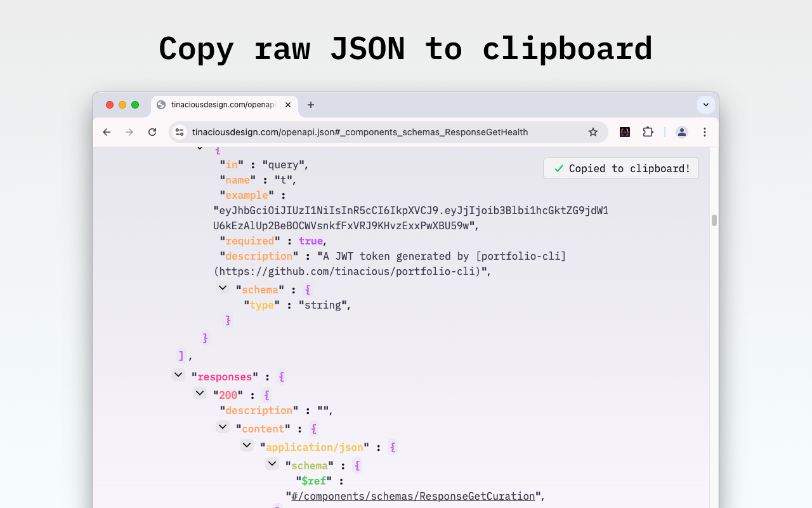This screenshot has height=508, width=812.
Task: Click the "$ref" key
Action: point(313,481)
